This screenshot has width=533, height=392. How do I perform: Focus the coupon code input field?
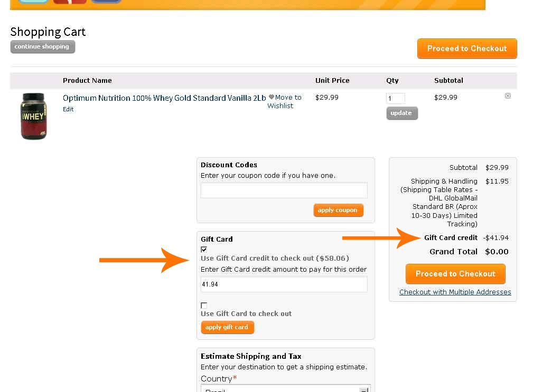coord(284,190)
